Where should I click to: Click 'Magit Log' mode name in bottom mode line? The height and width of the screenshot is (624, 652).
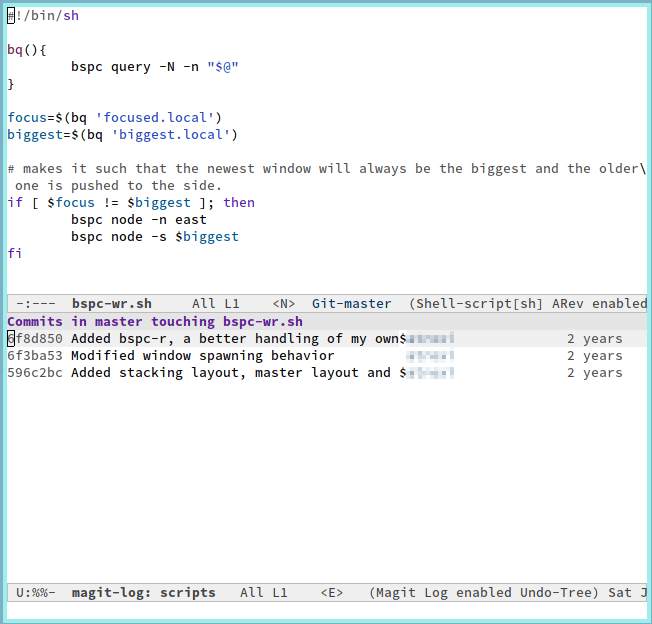click(x=412, y=593)
